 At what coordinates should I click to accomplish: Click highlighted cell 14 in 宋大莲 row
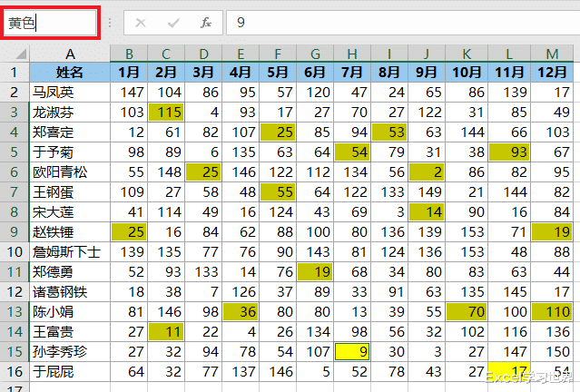pyautogui.click(x=427, y=212)
